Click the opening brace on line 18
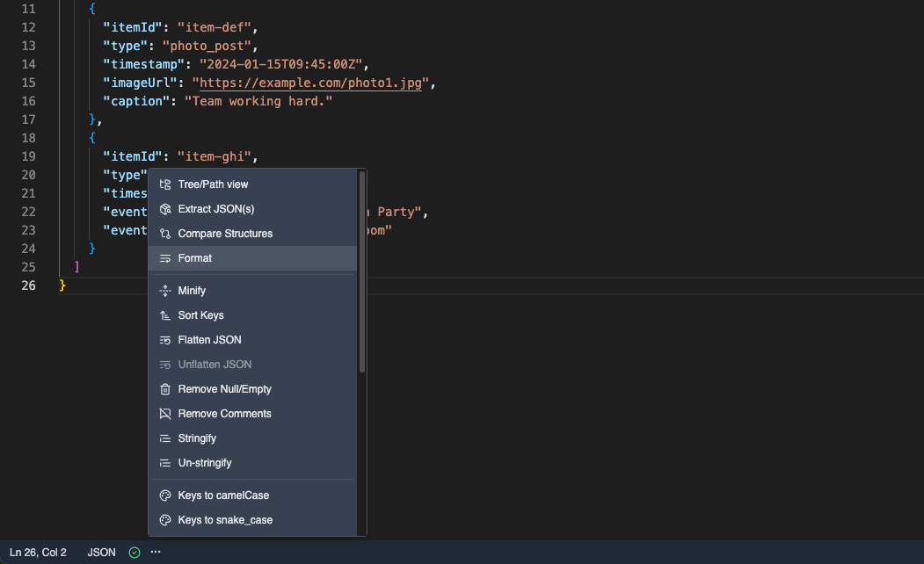Image resolution: width=924 pixels, height=564 pixels. point(92,138)
